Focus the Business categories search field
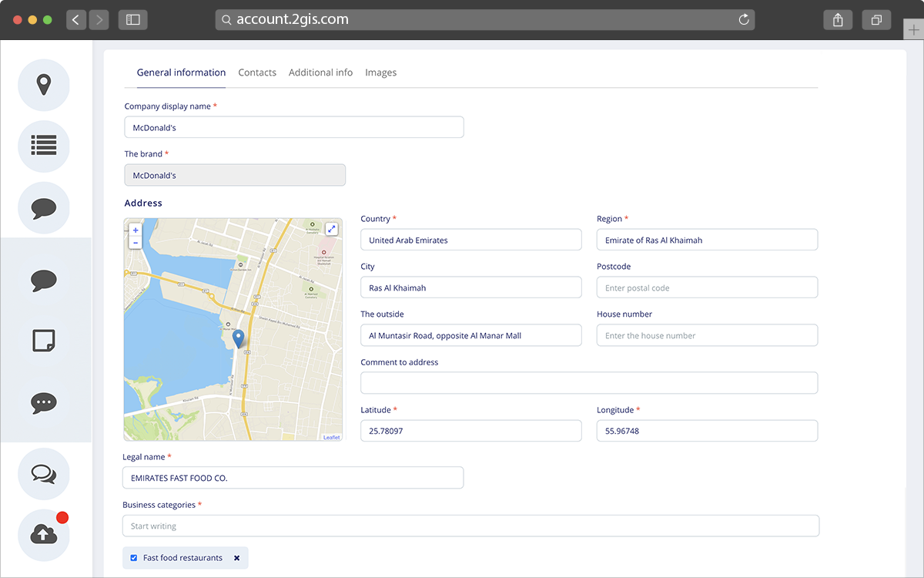The width and height of the screenshot is (924, 578). pos(470,526)
